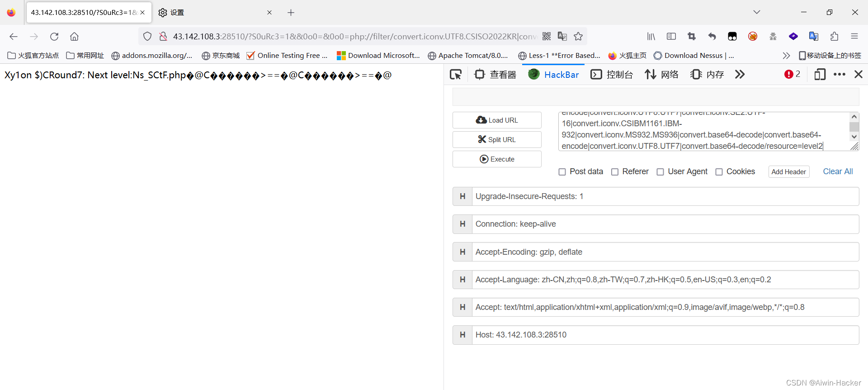The width and height of the screenshot is (868, 390).
Task: Go back to the previous page
Action: click(14, 37)
